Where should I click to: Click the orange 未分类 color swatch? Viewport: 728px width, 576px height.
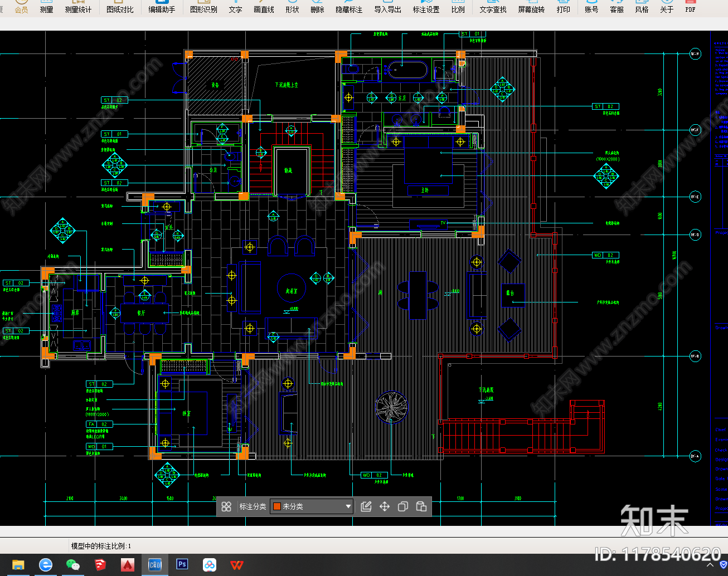[x=276, y=506]
